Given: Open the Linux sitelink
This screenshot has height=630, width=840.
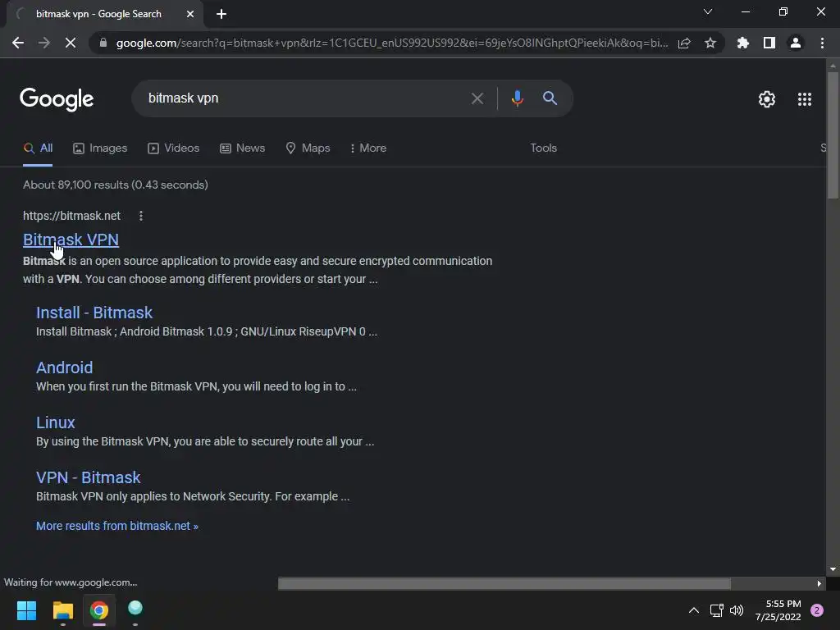Looking at the screenshot, I should click(x=55, y=422).
